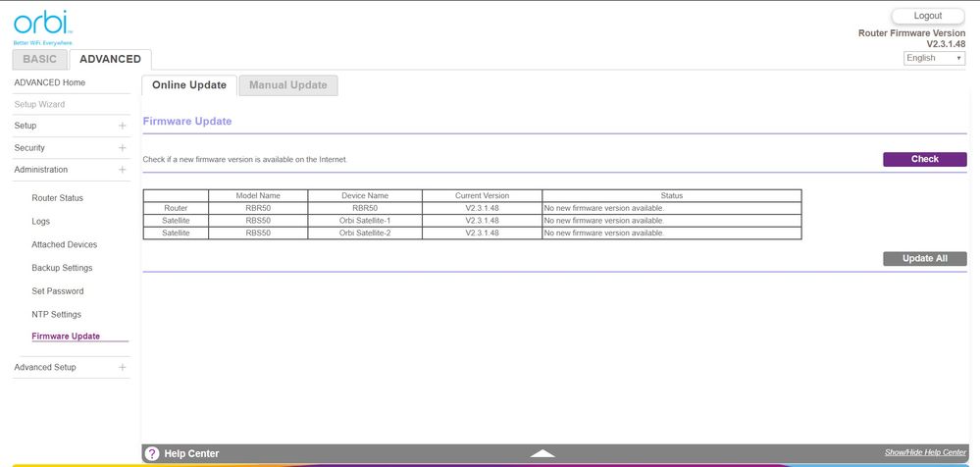
Task: Click the Router row status message
Action: [x=603, y=208]
